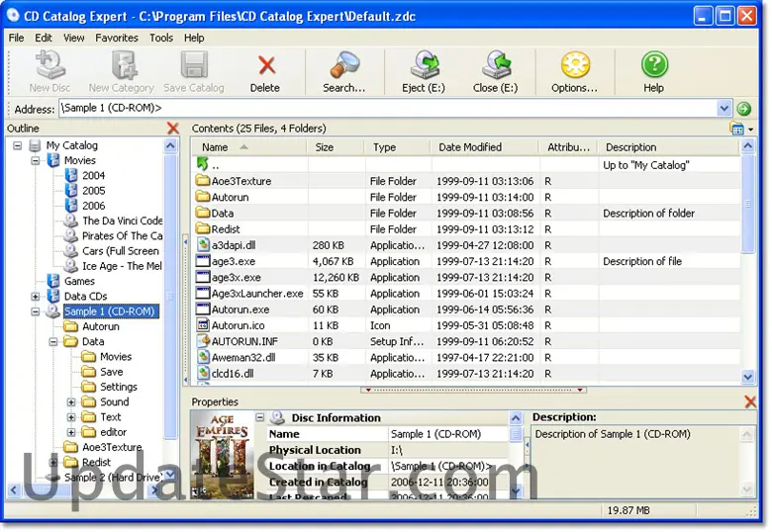Select the 2005 item under Movies
The image size is (772, 532).
click(x=94, y=191)
